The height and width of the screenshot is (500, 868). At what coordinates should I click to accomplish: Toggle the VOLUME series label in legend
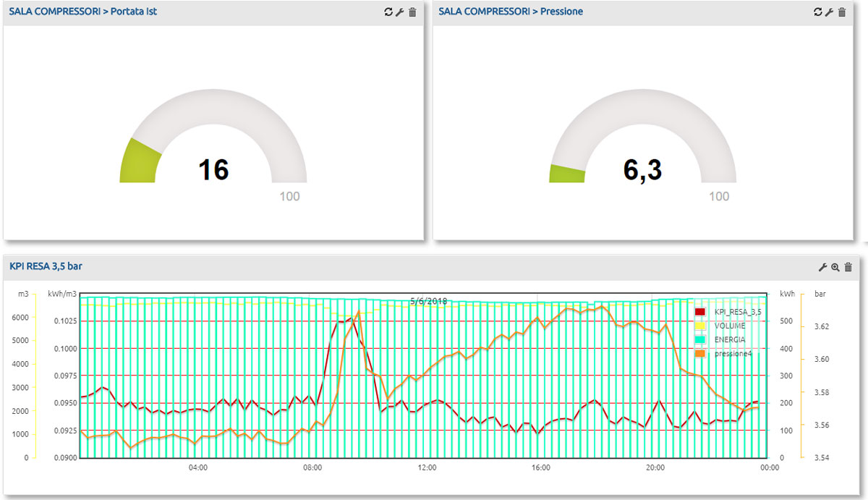click(729, 326)
